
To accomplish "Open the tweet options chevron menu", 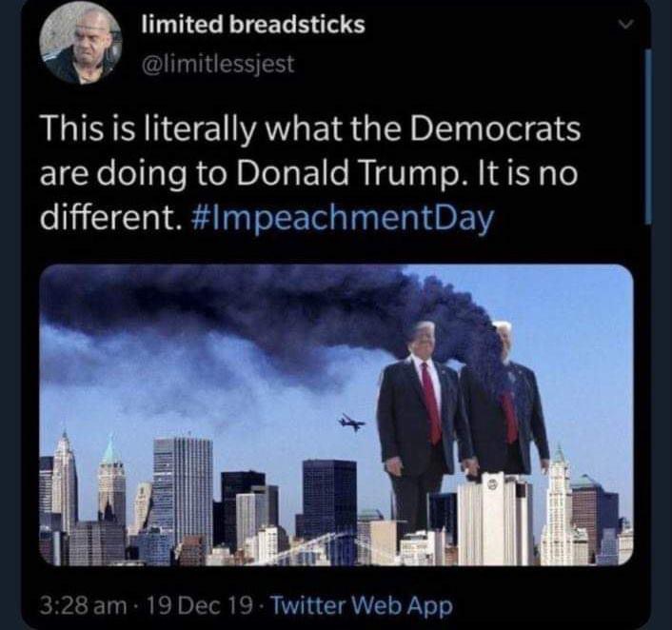I will tap(626, 26).
